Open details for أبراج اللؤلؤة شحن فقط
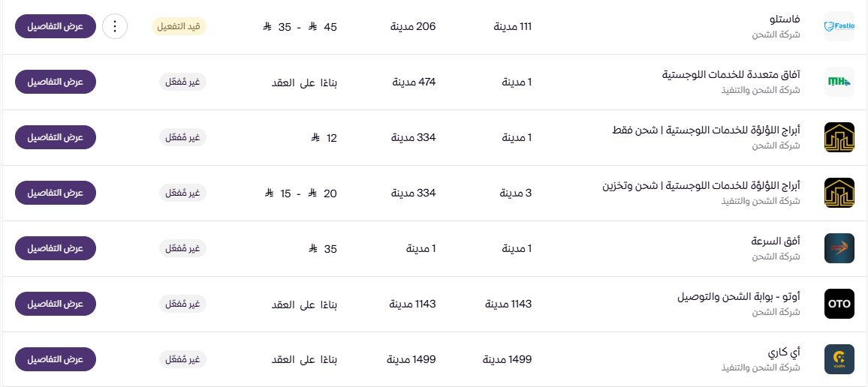 [x=56, y=137]
